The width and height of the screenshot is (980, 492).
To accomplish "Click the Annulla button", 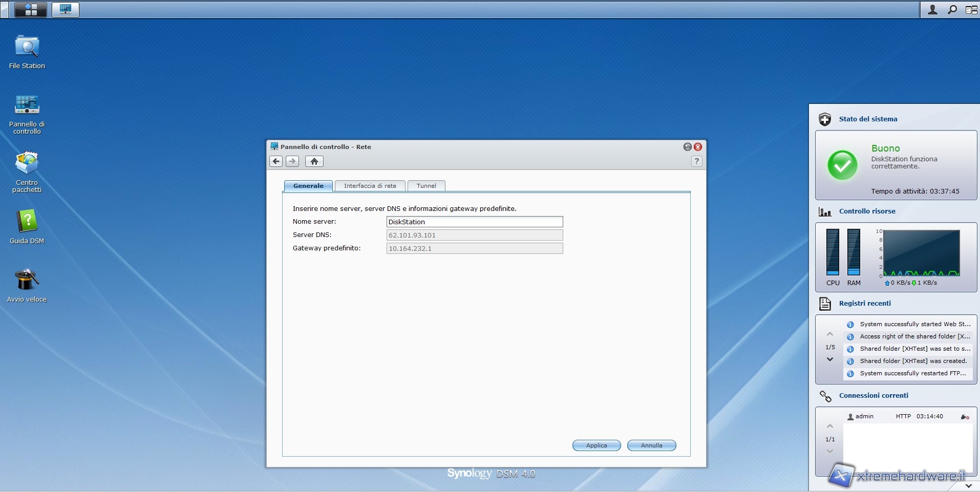I will pyautogui.click(x=651, y=445).
